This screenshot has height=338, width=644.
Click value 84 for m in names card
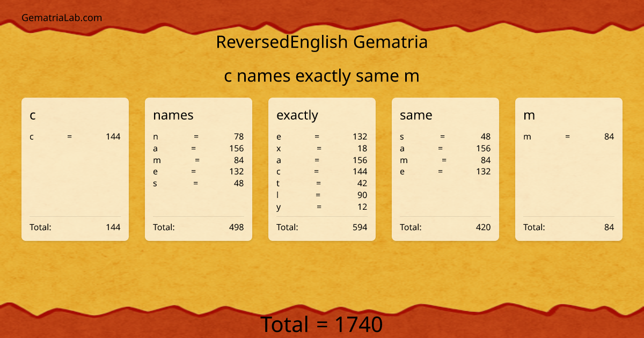[239, 160]
